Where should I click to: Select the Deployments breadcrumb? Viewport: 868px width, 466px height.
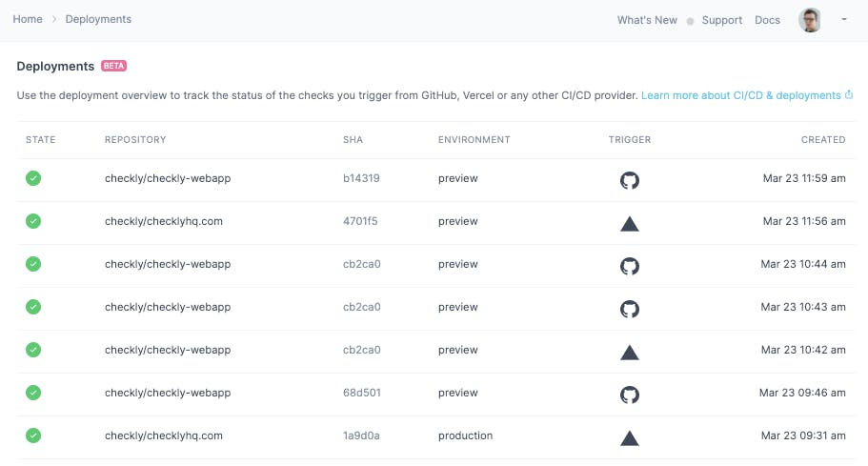98,19
